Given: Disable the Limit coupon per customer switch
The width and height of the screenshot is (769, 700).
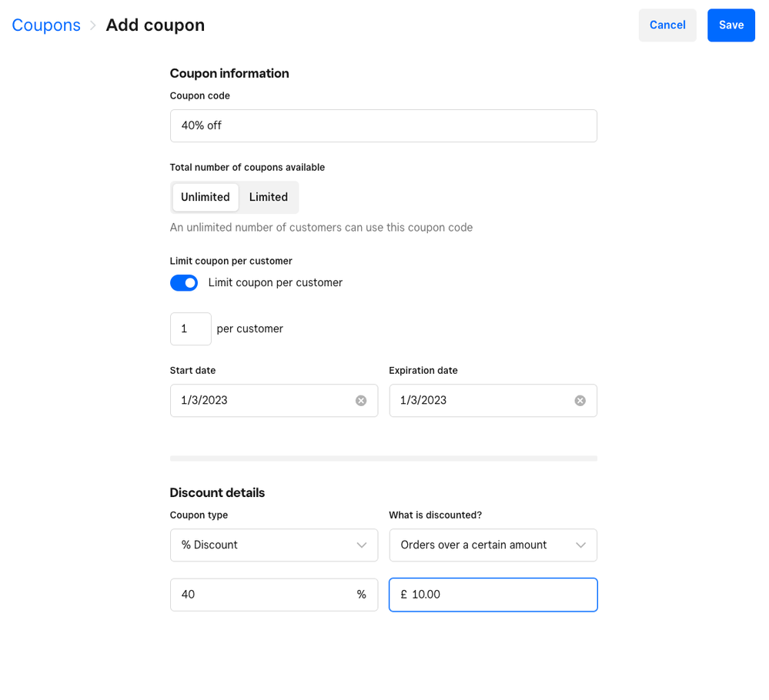Looking at the screenshot, I should pos(184,283).
